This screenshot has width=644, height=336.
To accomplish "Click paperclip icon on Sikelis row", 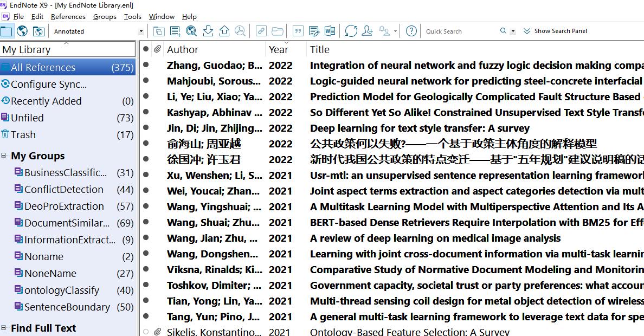I will [x=157, y=332].
